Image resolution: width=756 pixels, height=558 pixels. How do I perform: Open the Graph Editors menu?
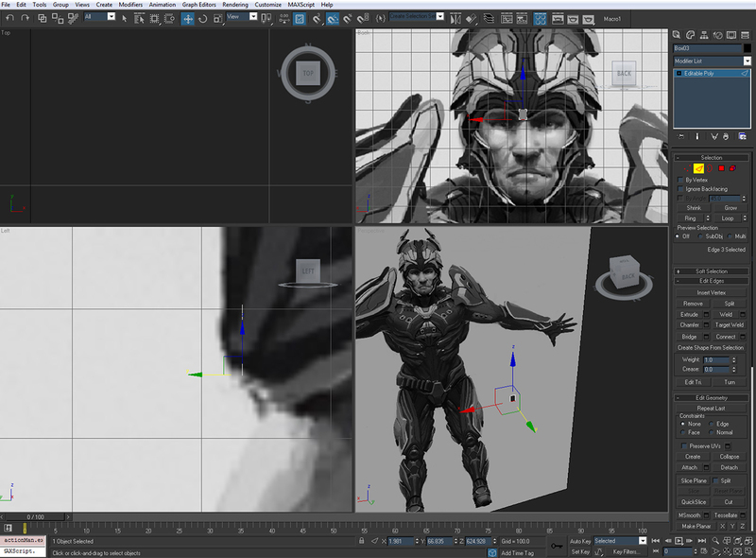(x=198, y=5)
